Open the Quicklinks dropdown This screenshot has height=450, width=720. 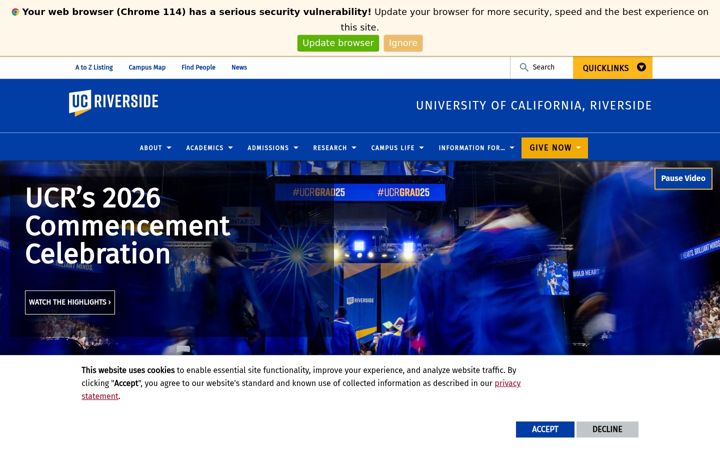613,68
